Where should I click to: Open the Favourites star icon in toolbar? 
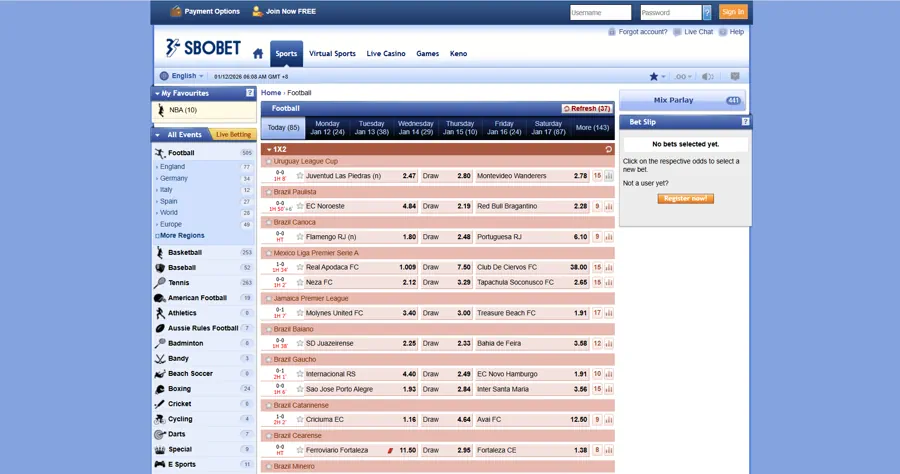653,76
